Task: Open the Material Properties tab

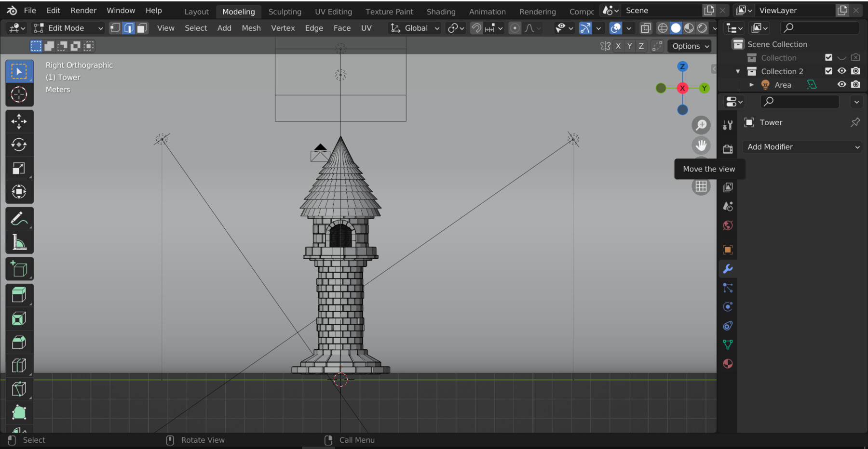Action: [x=728, y=364]
